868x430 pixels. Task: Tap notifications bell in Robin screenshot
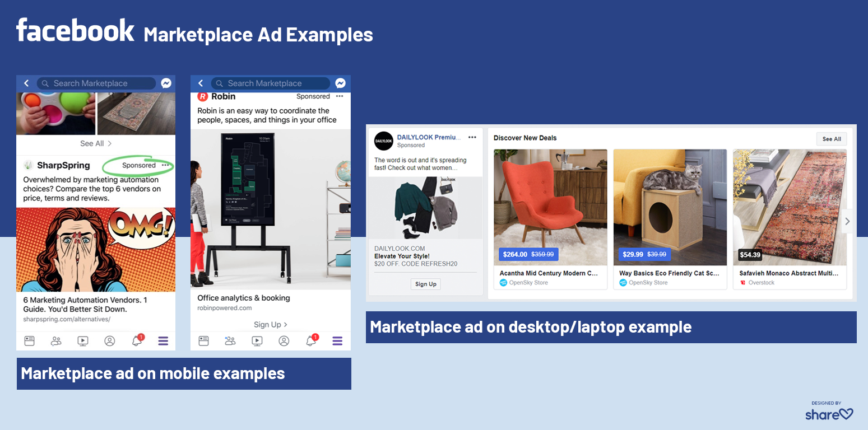pos(311,340)
